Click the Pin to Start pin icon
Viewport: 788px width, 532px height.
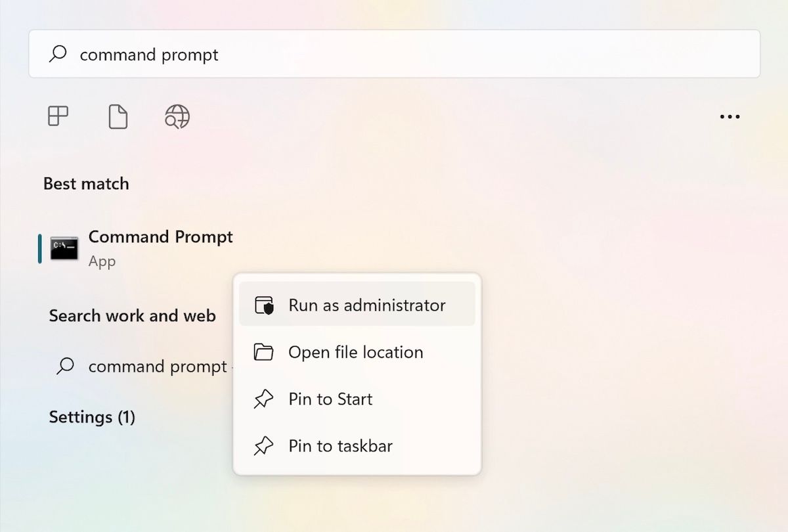(263, 399)
